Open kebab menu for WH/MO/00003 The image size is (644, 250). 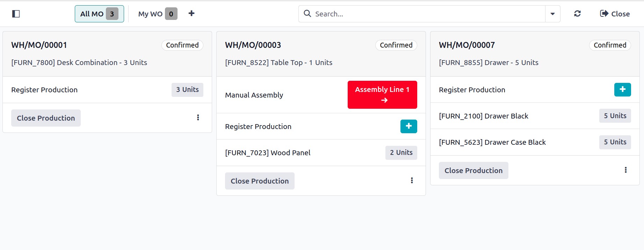(412, 180)
